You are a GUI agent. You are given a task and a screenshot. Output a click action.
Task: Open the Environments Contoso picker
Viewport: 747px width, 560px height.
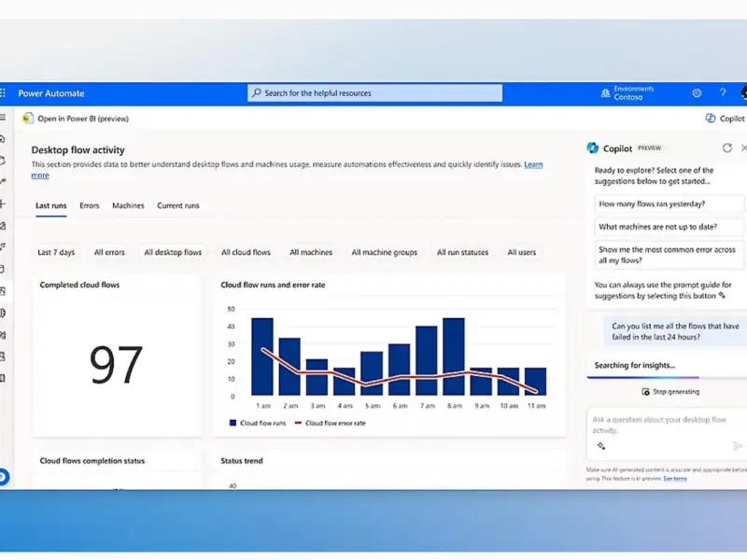[627, 93]
